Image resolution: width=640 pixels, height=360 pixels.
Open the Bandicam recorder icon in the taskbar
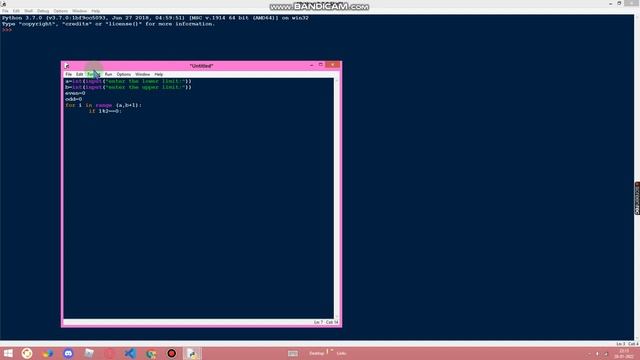(171, 353)
